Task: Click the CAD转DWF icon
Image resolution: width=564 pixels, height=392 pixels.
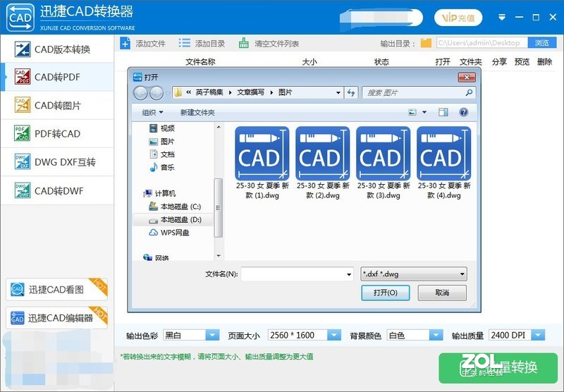Action: pos(23,190)
